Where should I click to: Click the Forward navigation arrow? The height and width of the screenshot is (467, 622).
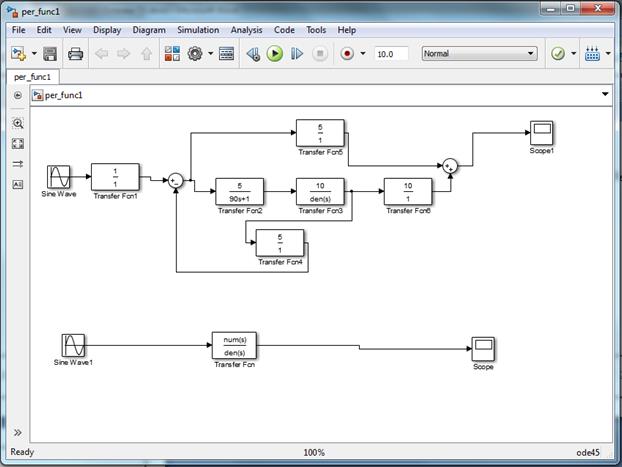(x=123, y=54)
